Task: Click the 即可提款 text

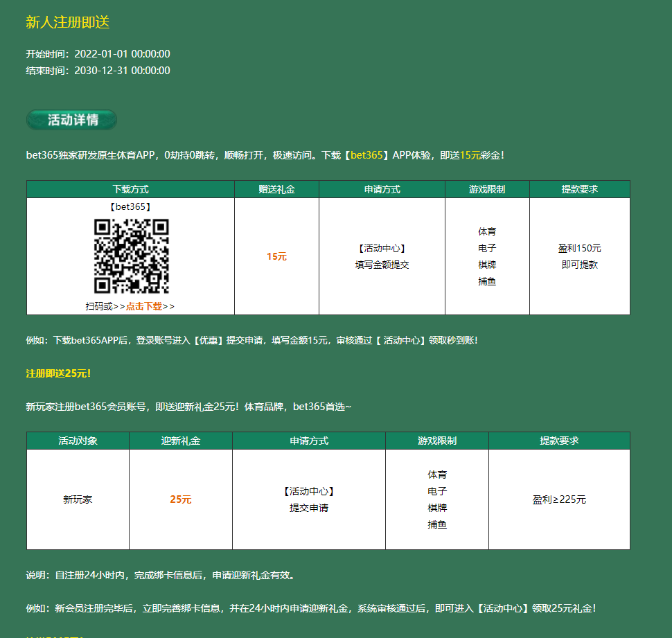Action: click(580, 265)
